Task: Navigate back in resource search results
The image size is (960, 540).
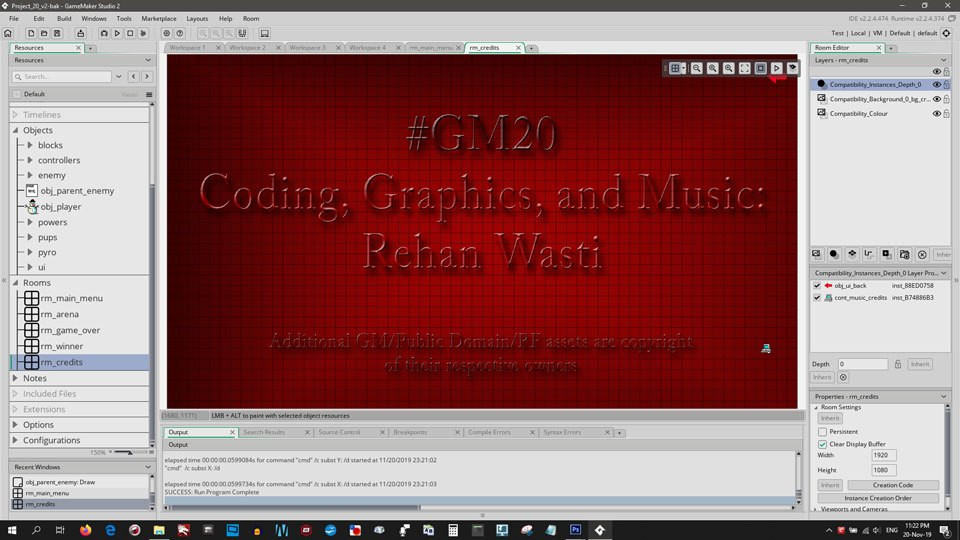Action: 133,77
